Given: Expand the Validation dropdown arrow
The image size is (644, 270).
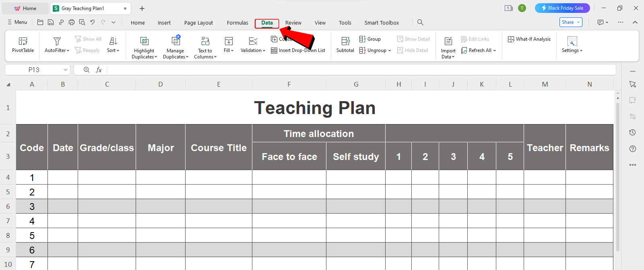Looking at the screenshot, I should tap(264, 51).
